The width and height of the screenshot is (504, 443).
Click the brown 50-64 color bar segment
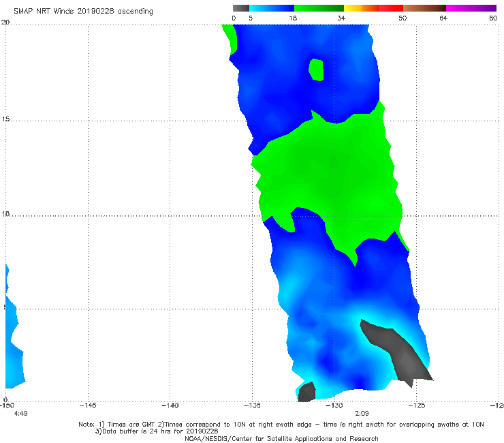[424, 8]
